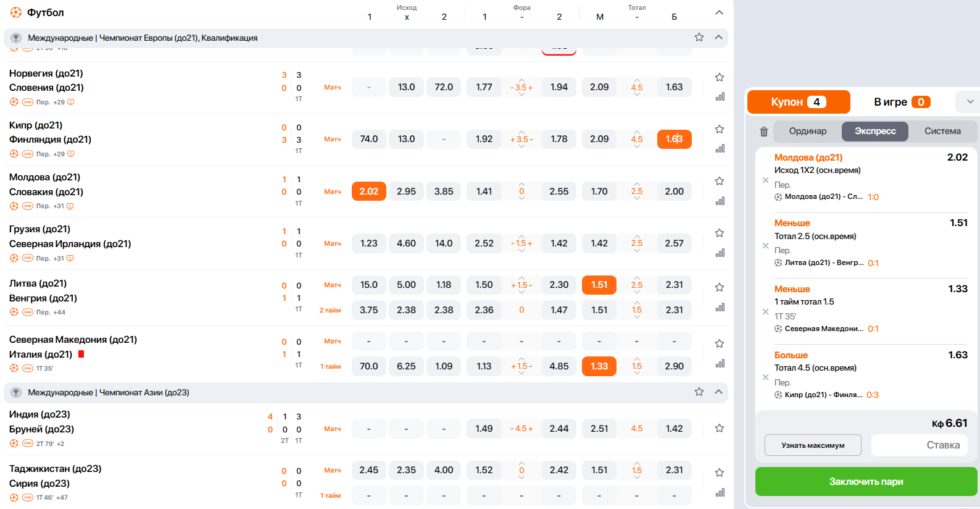Favorite the Кипр vs Финляндия match

[719, 129]
